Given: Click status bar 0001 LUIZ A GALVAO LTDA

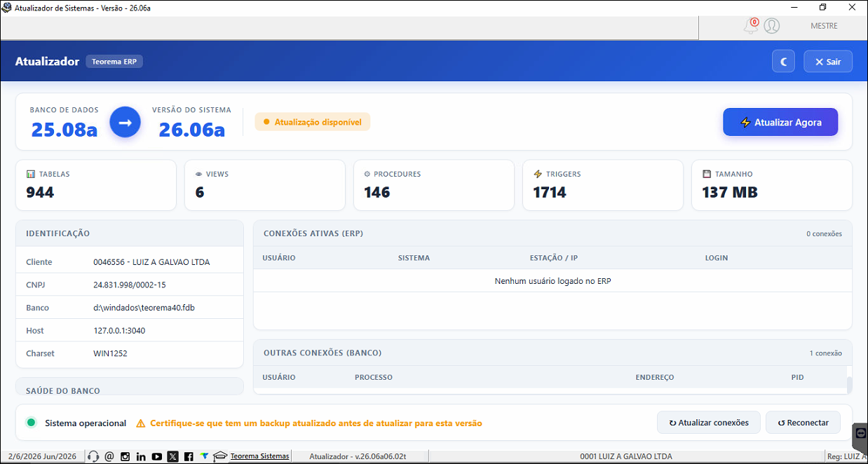Looking at the screenshot, I should pos(626,456).
